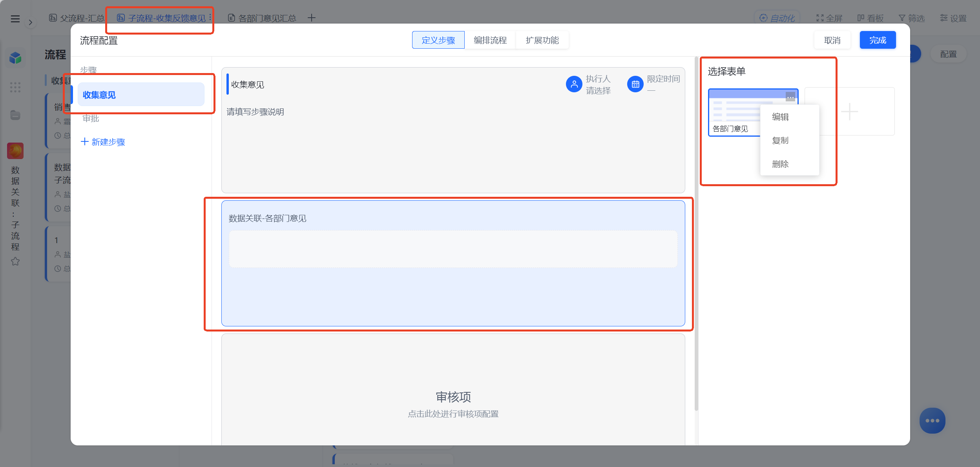Select the 收集意见 step

click(x=141, y=95)
